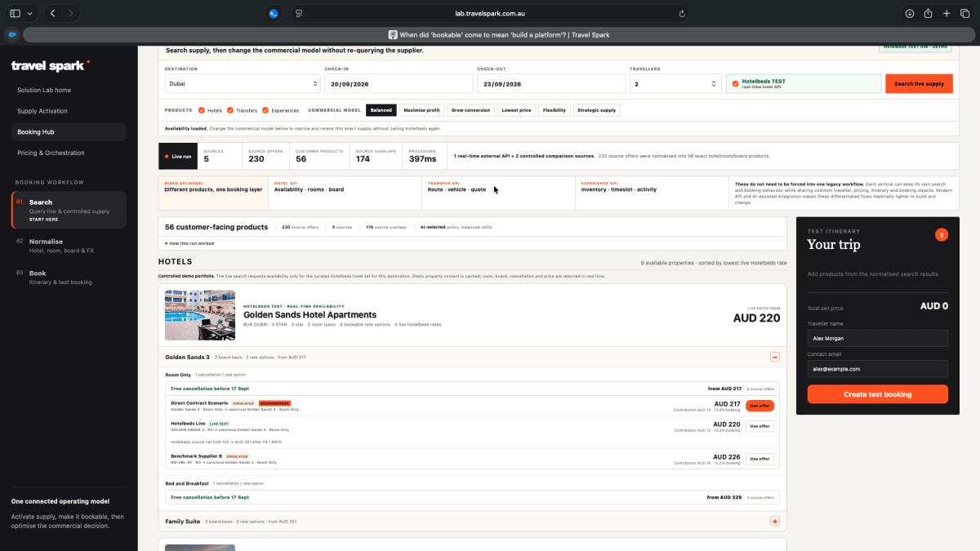The width and height of the screenshot is (980, 551).
Task: Open the Safari sidebar toggle icon
Action: (x=16, y=13)
